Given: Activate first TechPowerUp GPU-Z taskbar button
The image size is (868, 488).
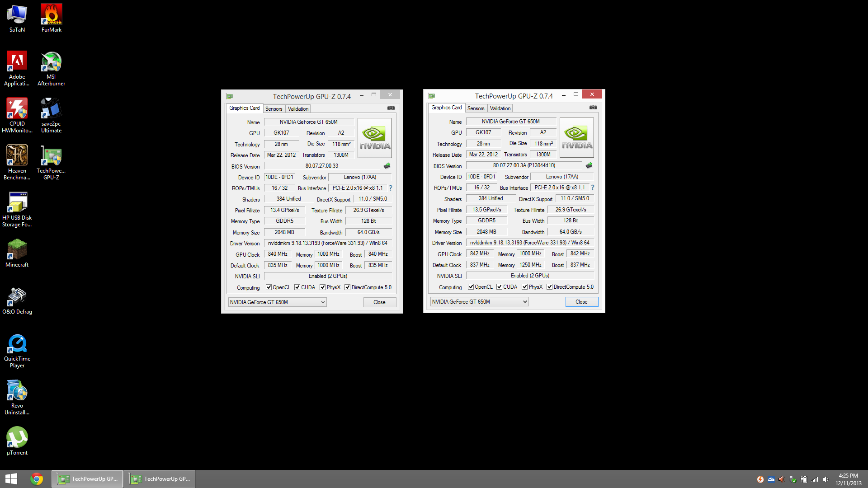Looking at the screenshot, I should pyautogui.click(x=87, y=479).
